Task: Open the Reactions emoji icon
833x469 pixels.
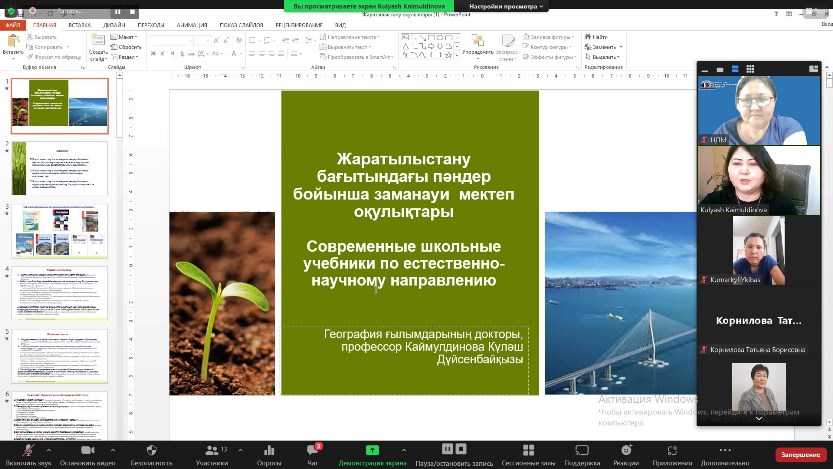Action: point(626,451)
